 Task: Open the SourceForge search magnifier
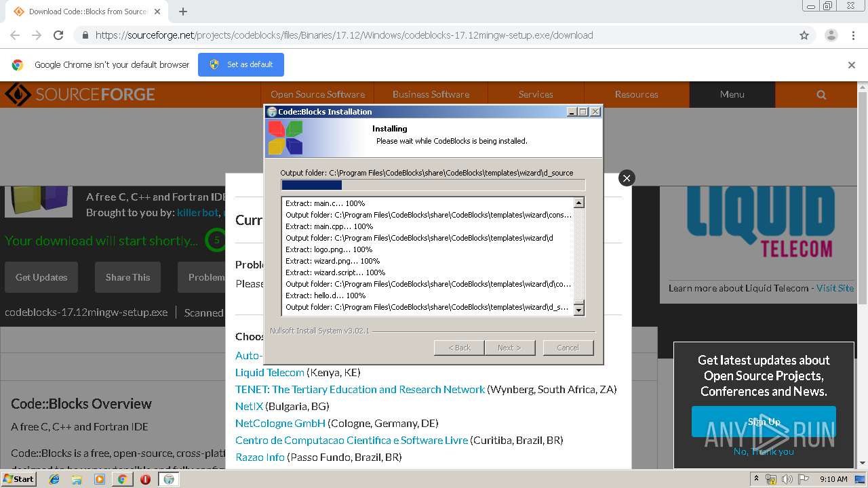[x=821, y=95]
